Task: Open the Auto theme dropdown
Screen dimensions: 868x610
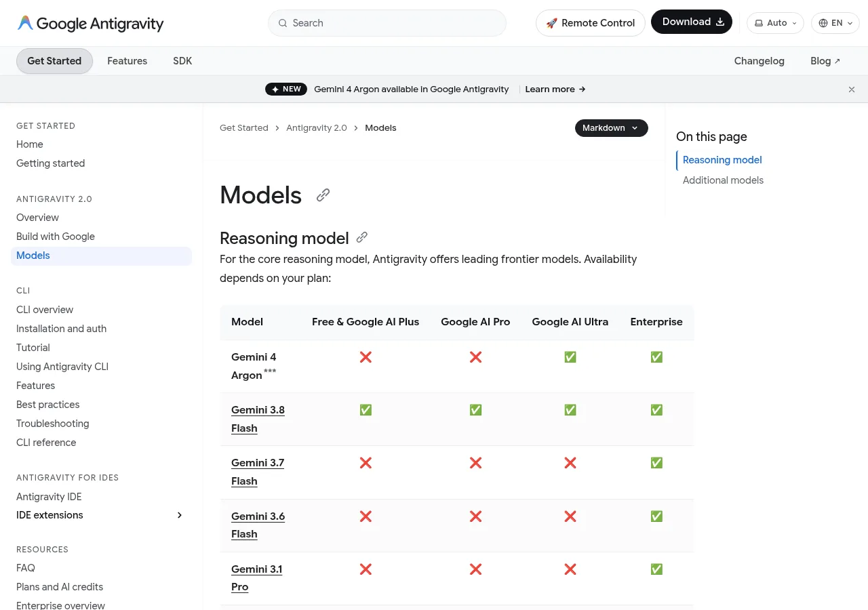Action: pos(775,23)
